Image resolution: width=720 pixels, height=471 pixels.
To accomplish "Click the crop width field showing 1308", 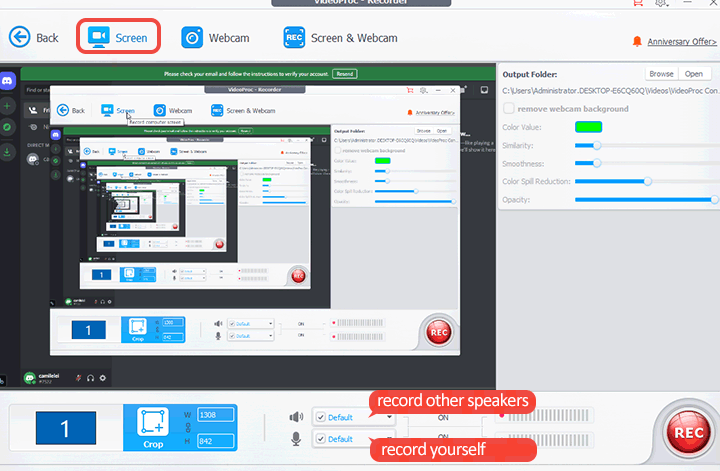I will pos(215,415).
